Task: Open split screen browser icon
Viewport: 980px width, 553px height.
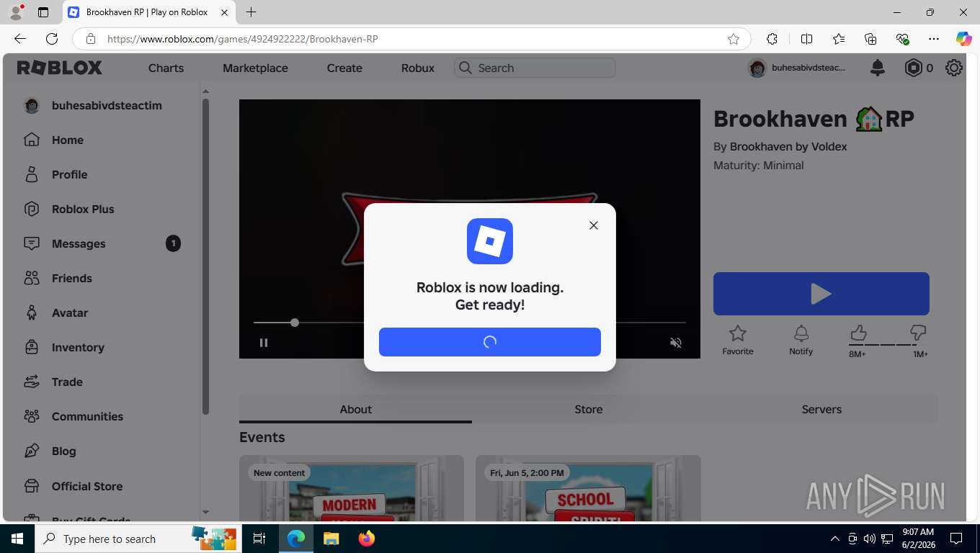Action: (x=807, y=39)
